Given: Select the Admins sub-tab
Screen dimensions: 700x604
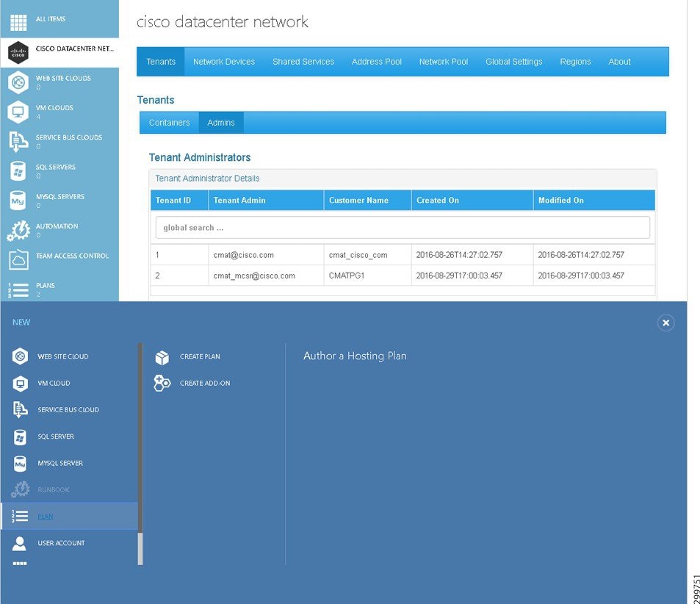Looking at the screenshot, I should [221, 123].
